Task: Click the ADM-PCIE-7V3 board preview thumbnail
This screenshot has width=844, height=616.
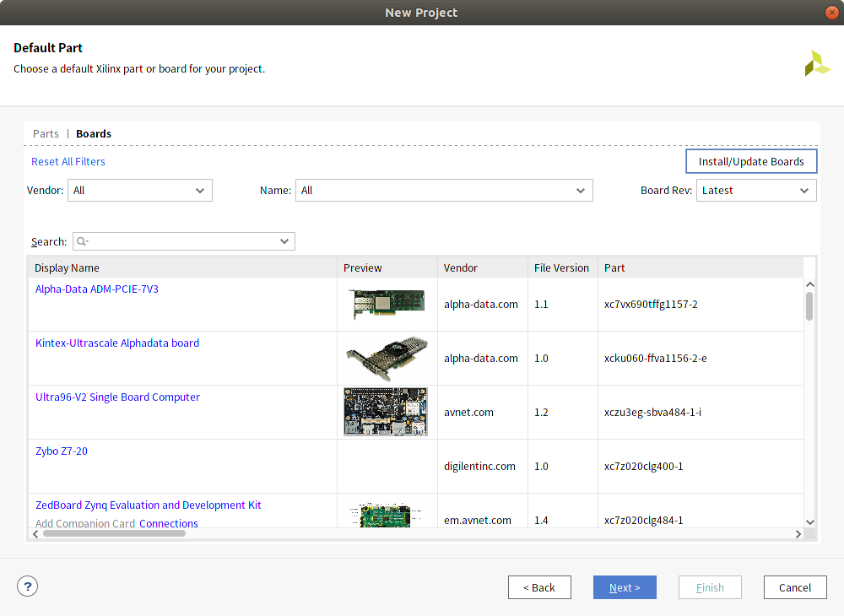Action: tap(387, 304)
